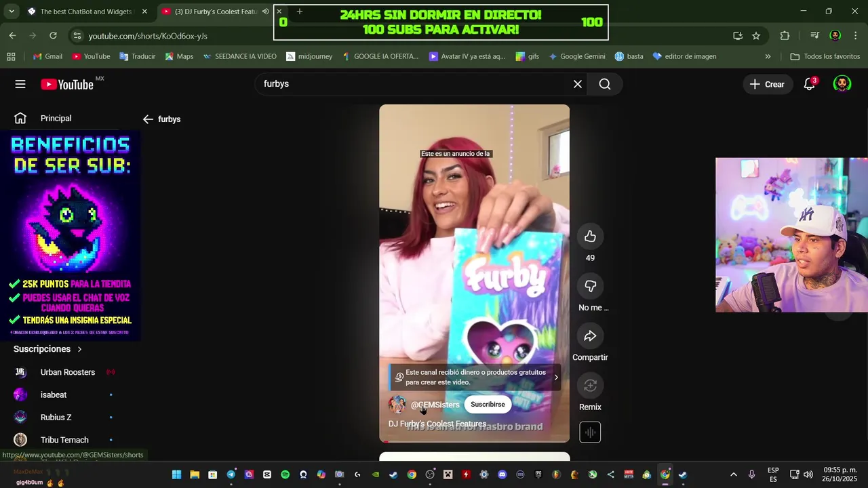Open the Remix option

point(590,386)
